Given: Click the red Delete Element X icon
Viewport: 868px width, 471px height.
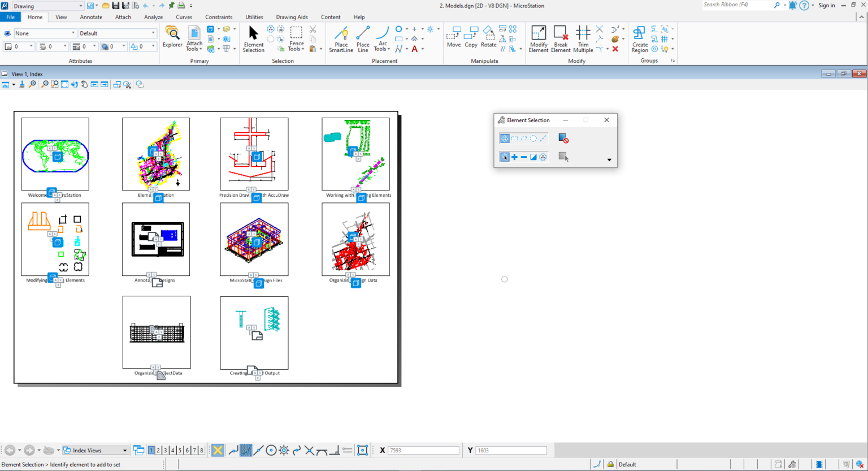Looking at the screenshot, I should click(x=615, y=49).
